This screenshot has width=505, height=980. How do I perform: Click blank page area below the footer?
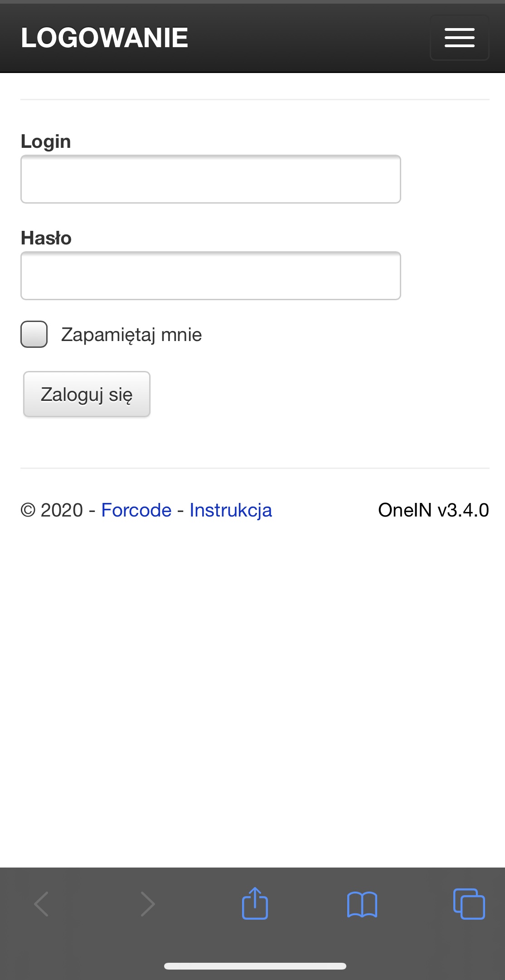coord(252,680)
